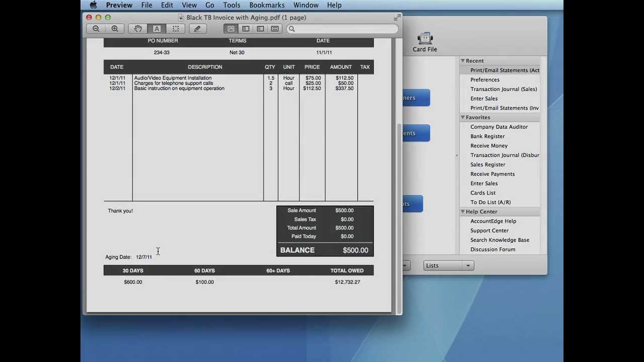644x362 pixels.
Task: Click the Net 30 terms value
Action: click(237, 52)
